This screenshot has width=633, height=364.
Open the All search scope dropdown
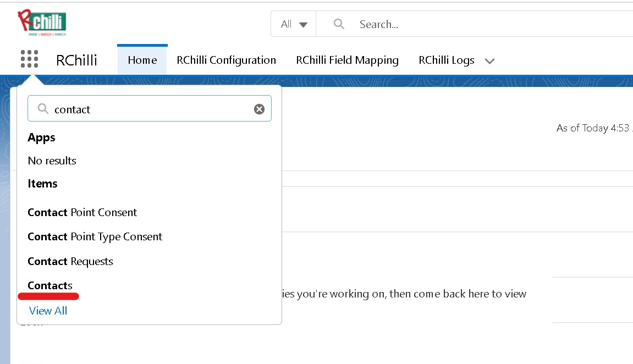pos(294,24)
